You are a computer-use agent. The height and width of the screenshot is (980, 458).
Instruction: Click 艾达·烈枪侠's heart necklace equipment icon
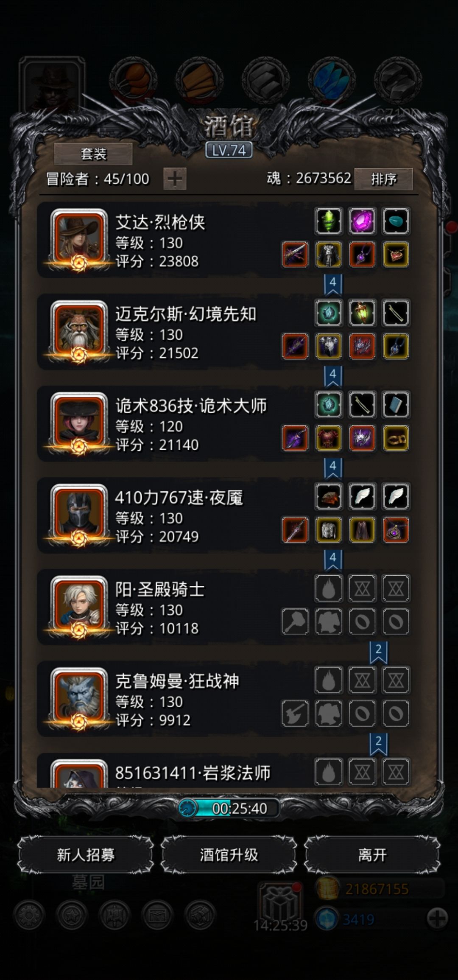396,255
